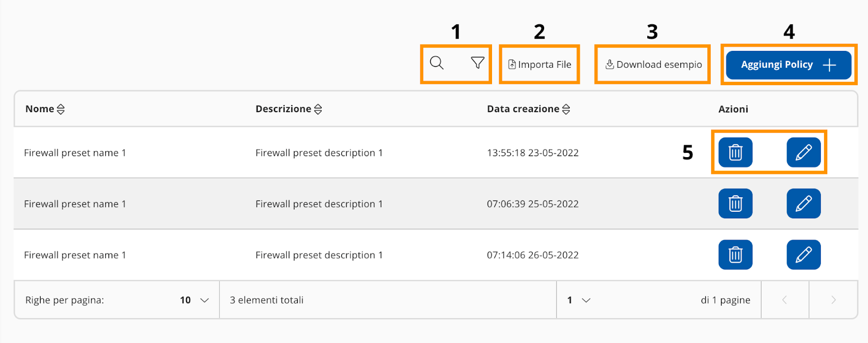Select the date 13:55:18 23-05-2022
868x343 pixels.
coord(533,153)
